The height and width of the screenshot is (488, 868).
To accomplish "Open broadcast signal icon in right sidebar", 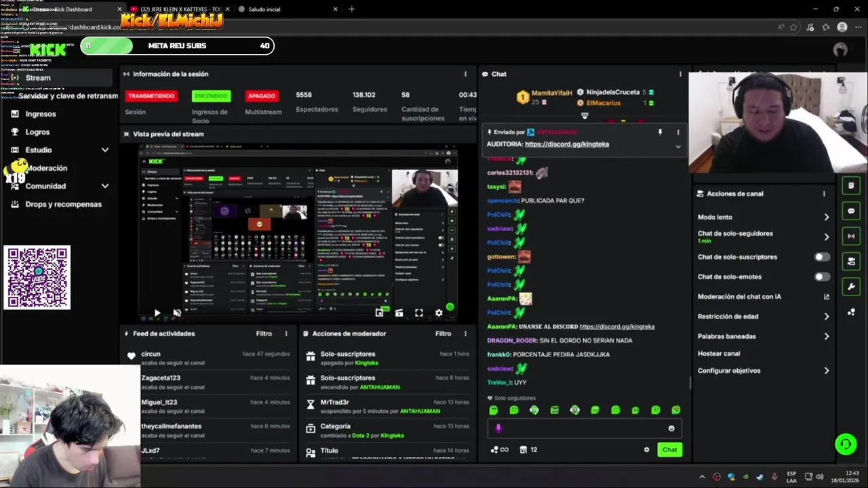I will [851, 236].
